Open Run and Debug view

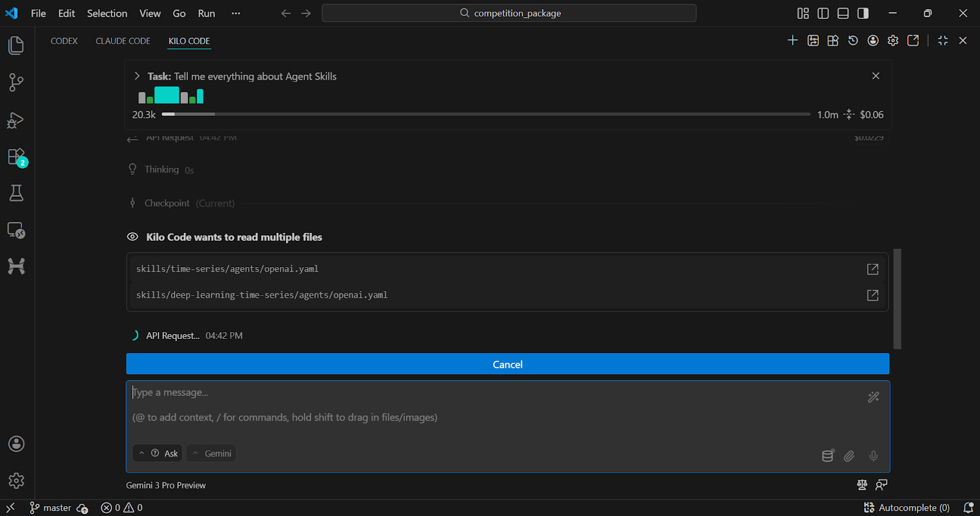17,120
